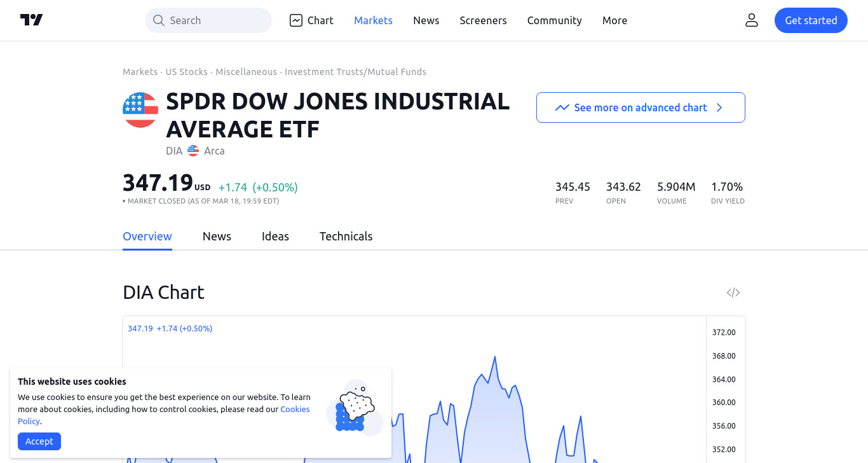Click the 368.00 price axis label
Viewport: 868px width, 463px height.
pyautogui.click(x=724, y=356)
